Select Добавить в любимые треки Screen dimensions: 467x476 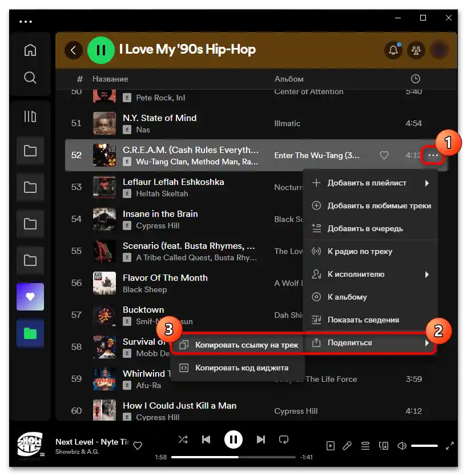coord(371,206)
